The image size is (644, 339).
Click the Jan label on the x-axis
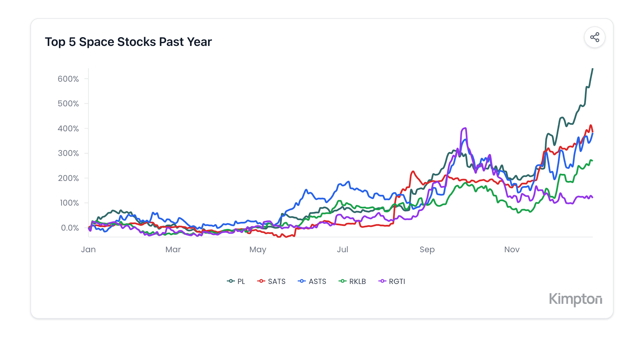89,250
